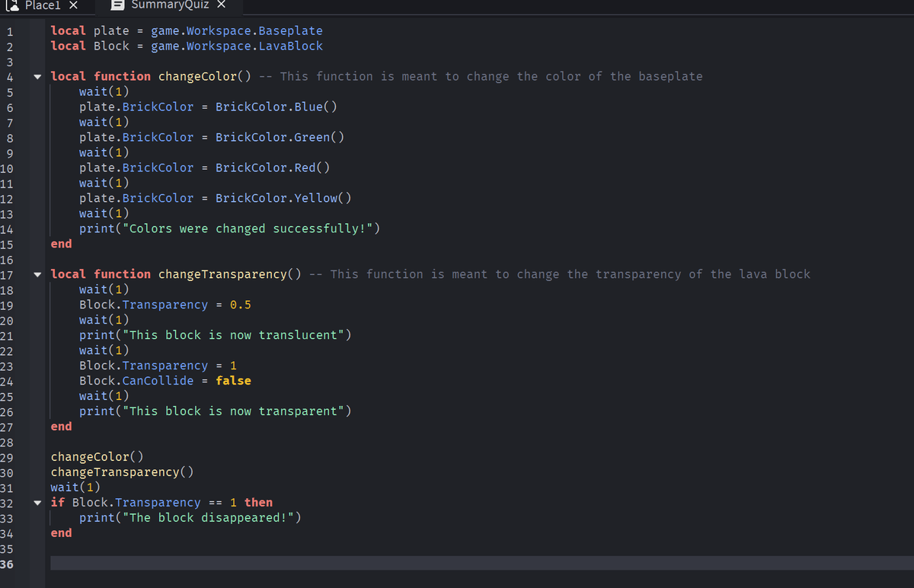This screenshot has height=588, width=914.
Task: Click the 'false' keyword on line 24
Action: point(233,381)
